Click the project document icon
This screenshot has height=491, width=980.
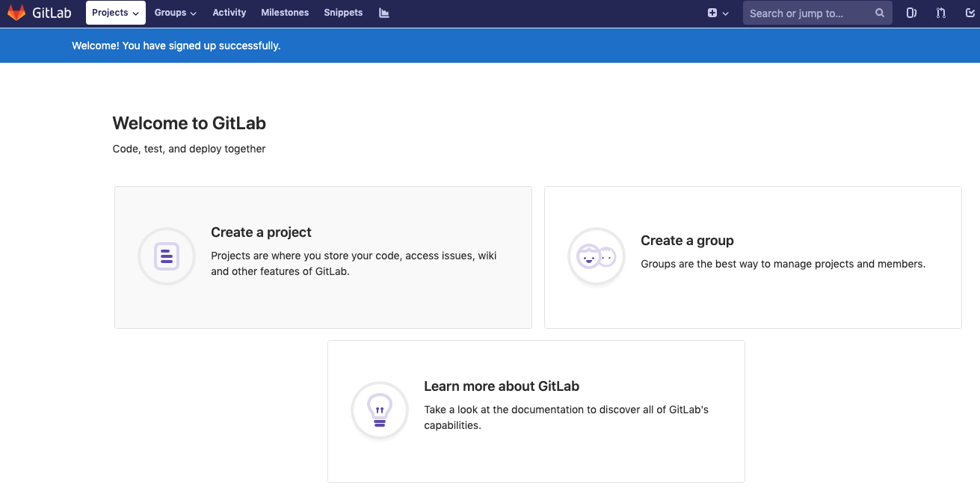[x=167, y=256]
